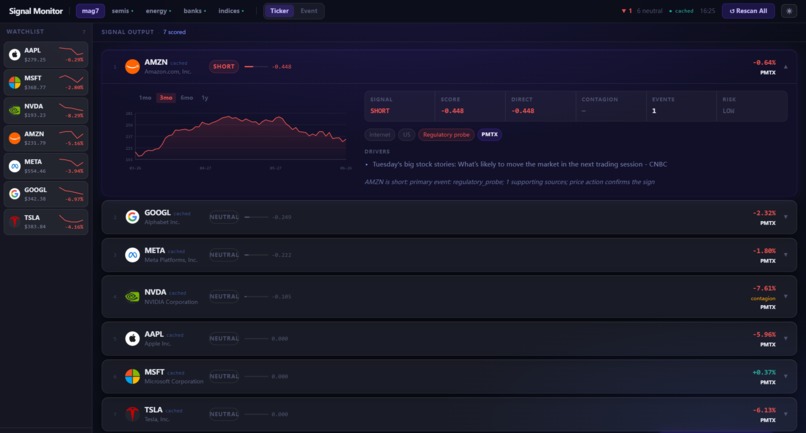This screenshot has height=433, width=806.
Task: Collapse the AMZN signal card
Action: coord(785,67)
